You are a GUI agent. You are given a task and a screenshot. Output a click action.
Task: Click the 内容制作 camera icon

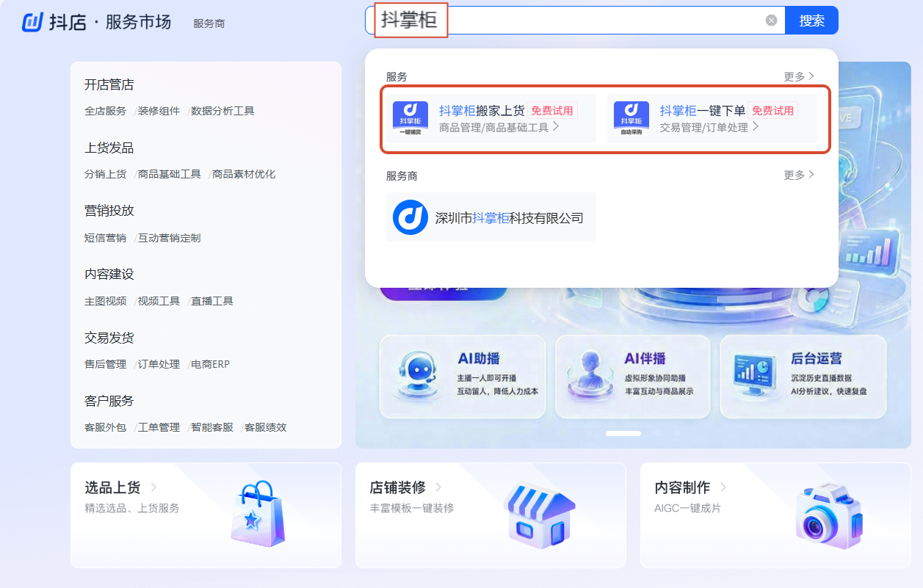[829, 516]
